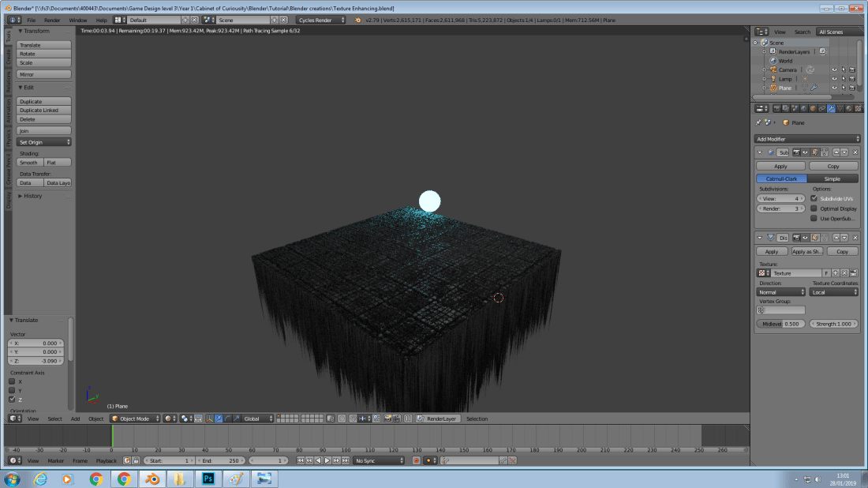The image size is (868, 488).
Task: Click the wrench icon beside Plane in Outliner
Action: 814,87
